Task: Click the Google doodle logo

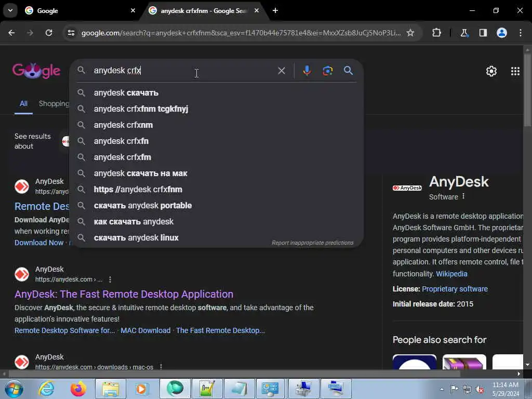Action: click(36, 71)
